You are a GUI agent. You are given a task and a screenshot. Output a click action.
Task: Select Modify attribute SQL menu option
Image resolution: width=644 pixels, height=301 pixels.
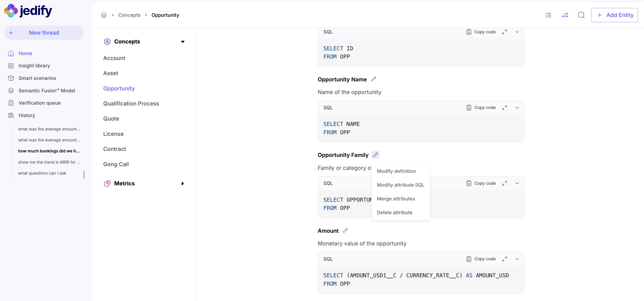401,185
